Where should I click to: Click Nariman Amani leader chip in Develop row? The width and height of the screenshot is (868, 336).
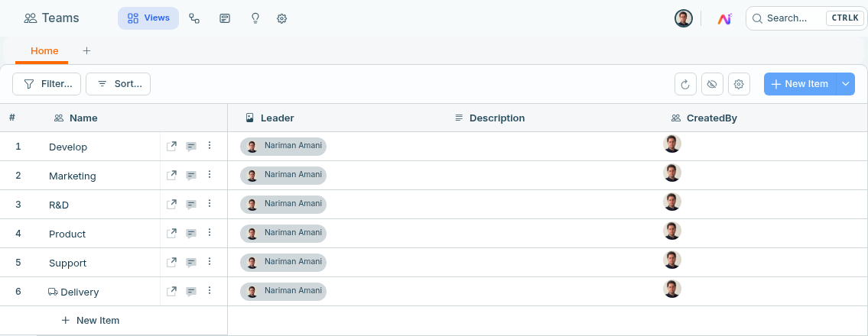point(284,147)
